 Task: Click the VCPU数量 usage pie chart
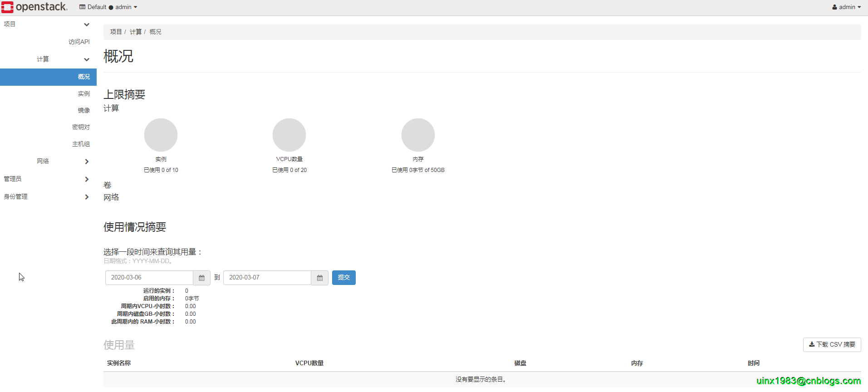click(289, 135)
